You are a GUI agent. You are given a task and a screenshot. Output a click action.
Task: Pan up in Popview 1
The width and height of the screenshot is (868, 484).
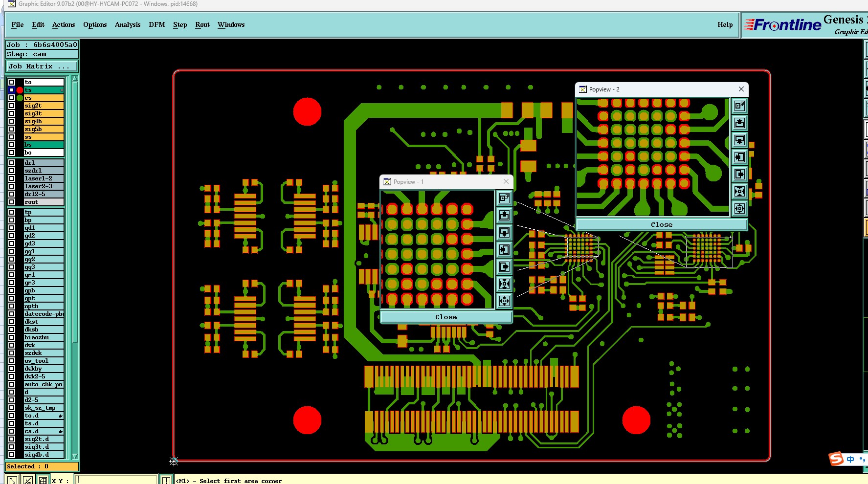[x=504, y=215]
